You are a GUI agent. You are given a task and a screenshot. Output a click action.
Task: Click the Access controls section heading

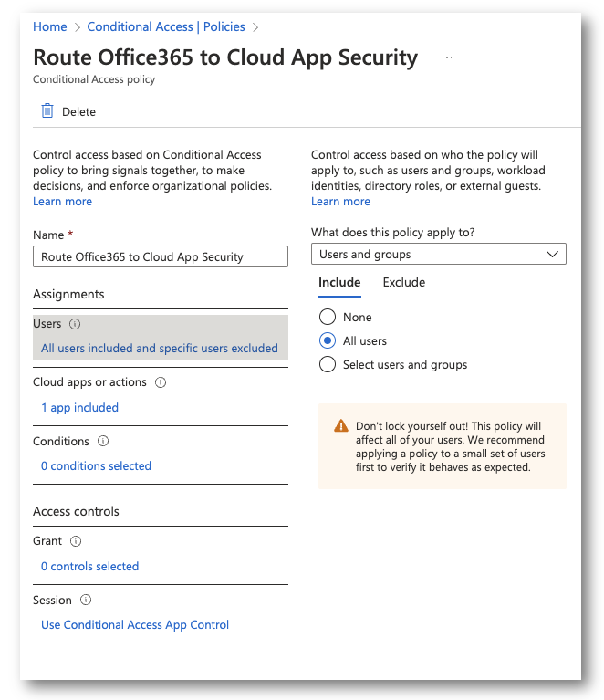(76, 512)
